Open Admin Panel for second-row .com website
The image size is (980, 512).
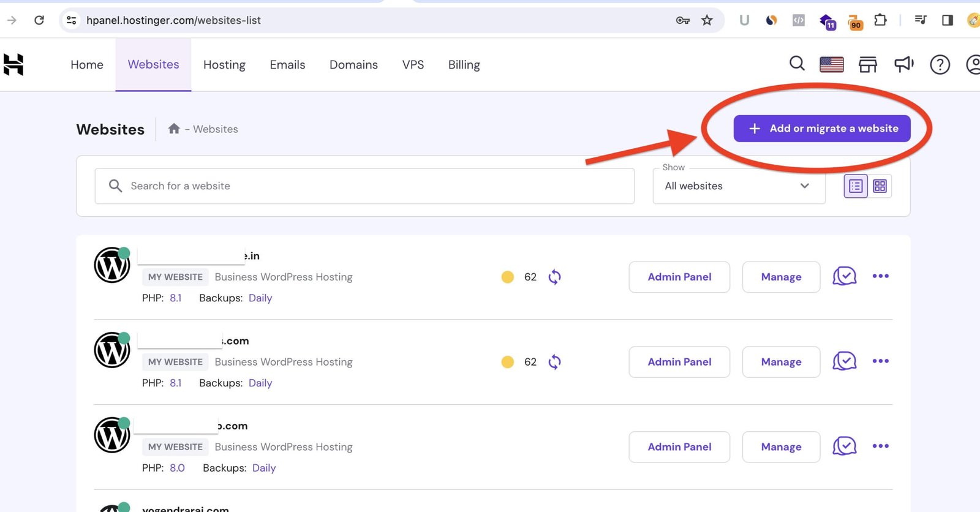679,362
